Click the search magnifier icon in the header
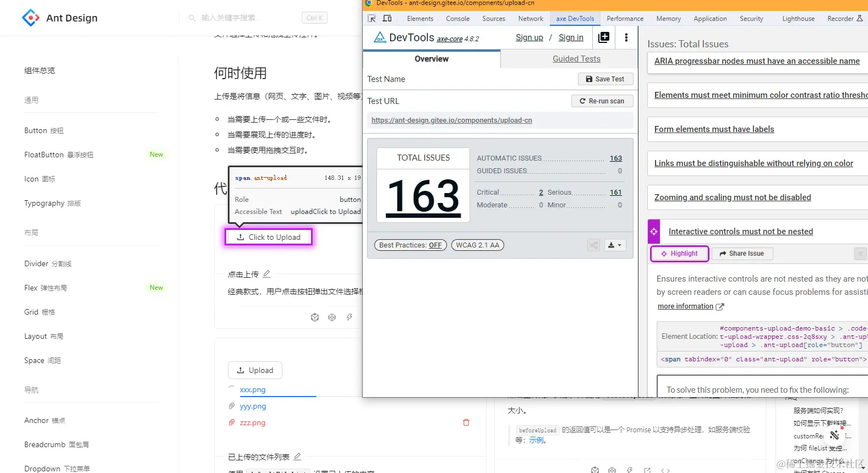 pos(192,18)
